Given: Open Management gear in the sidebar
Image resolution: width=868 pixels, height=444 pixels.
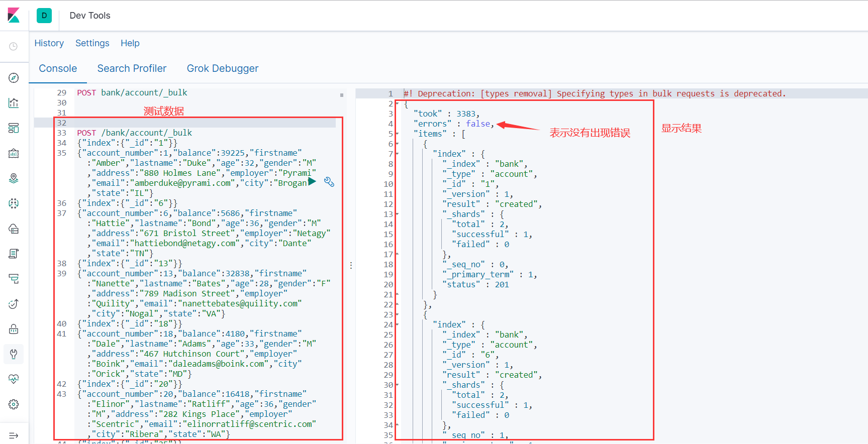Looking at the screenshot, I should click(x=14, y=404).
